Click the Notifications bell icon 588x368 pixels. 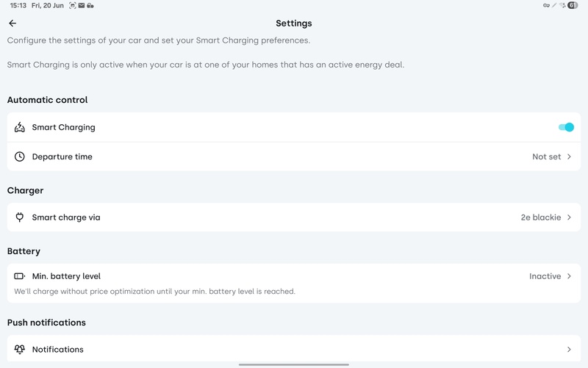click(20, 350)
